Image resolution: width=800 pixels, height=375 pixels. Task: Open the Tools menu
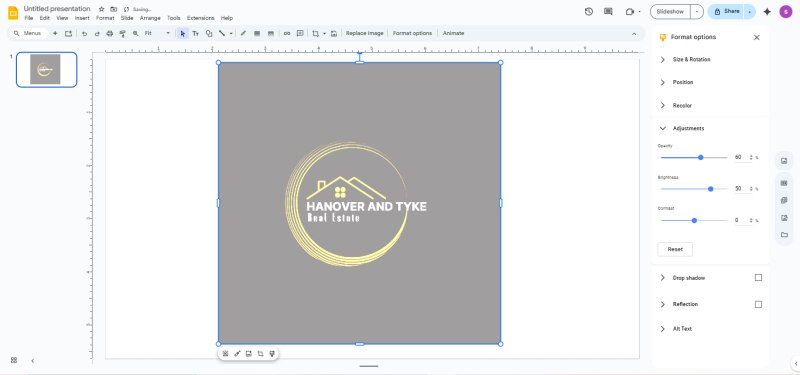click(x=174, y=18)
